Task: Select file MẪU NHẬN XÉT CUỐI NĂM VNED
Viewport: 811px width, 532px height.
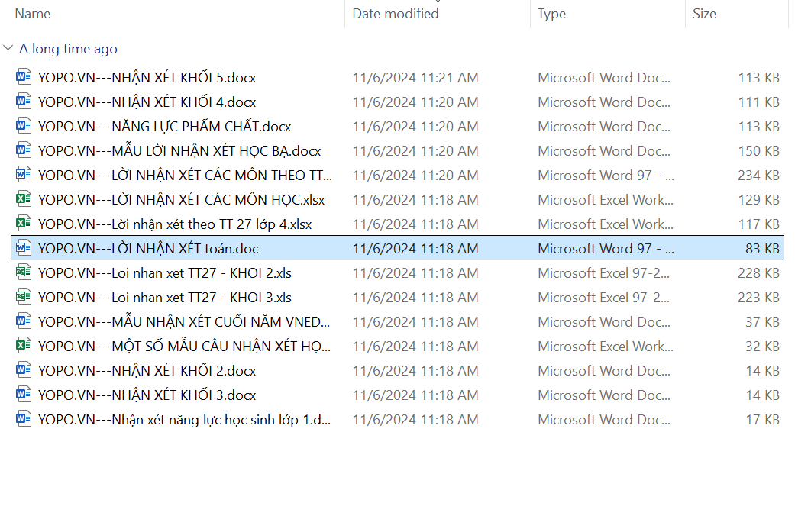Action: click(x=184, y=322)
